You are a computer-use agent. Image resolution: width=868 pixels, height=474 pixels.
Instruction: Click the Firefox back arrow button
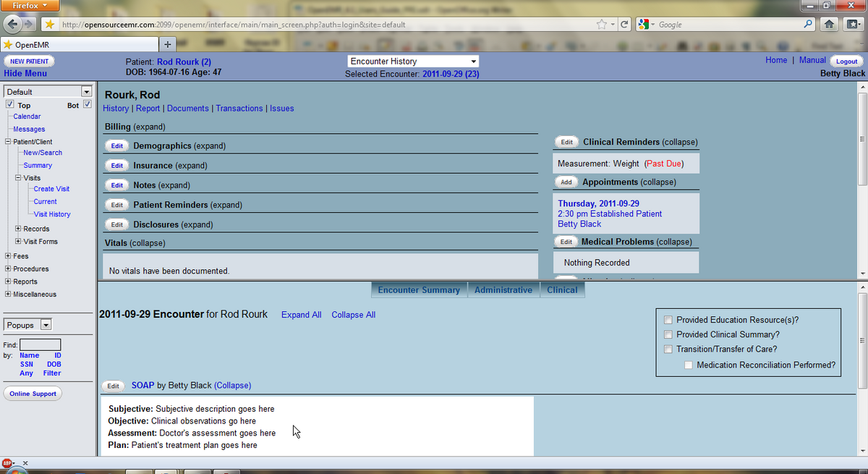[x=17, y=25]
